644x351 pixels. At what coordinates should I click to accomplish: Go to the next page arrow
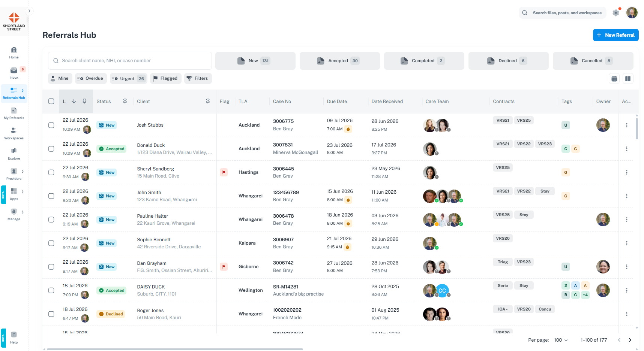[630, 340]
